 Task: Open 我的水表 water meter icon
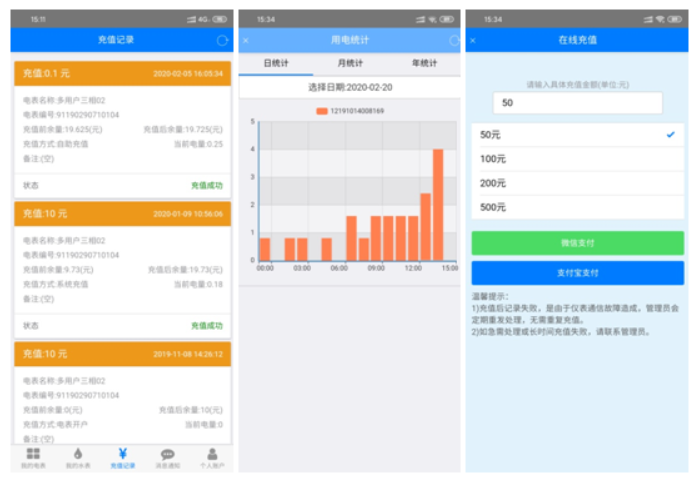[78, 454]
